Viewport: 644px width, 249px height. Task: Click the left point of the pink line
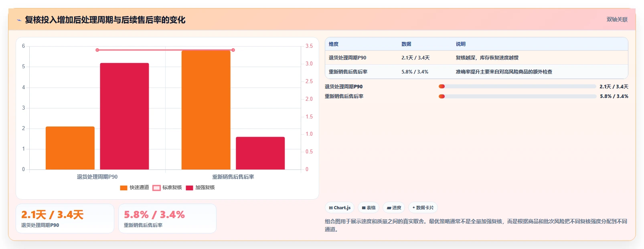pos(97,50)
